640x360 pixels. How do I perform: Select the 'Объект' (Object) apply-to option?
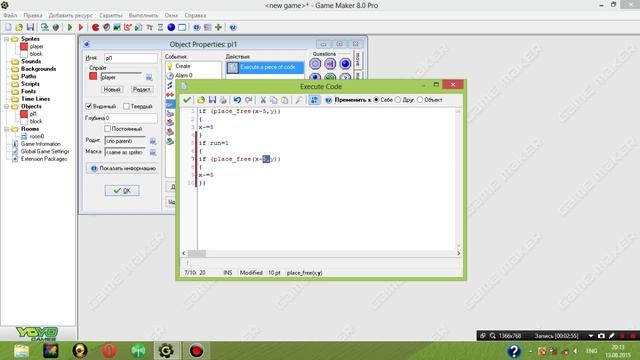pyautogui.click(x=420, y=100)
